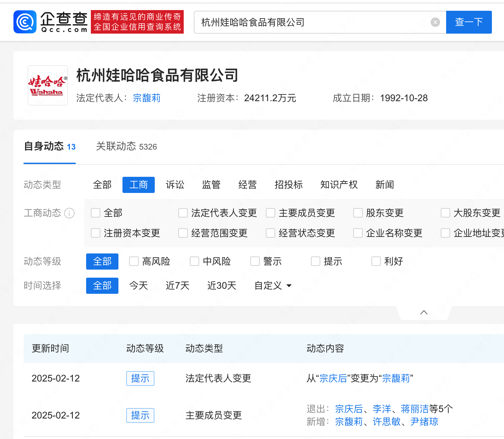Image resolution: width=504 pixels, height=439 pixels.
Task: Click the 查一下 search button
Action: click(469, 22)
